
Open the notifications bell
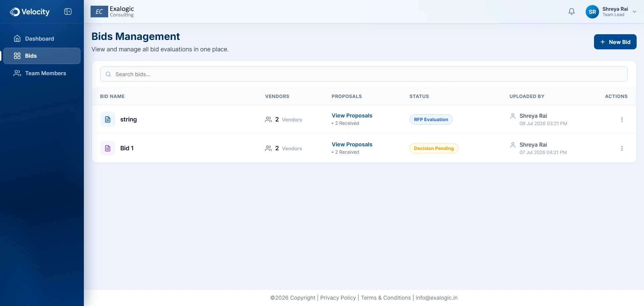(572, 12)
